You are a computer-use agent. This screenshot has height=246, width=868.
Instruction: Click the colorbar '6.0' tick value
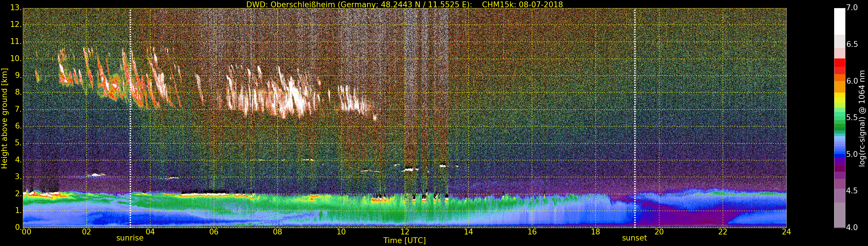[852, 81]
